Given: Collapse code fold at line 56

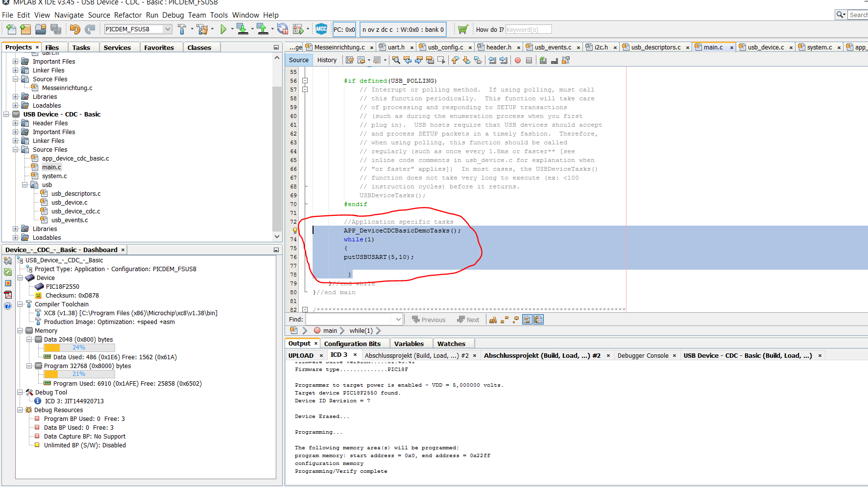Looking at the screenshot, I should pyautogui.click(x=305, y=81).
